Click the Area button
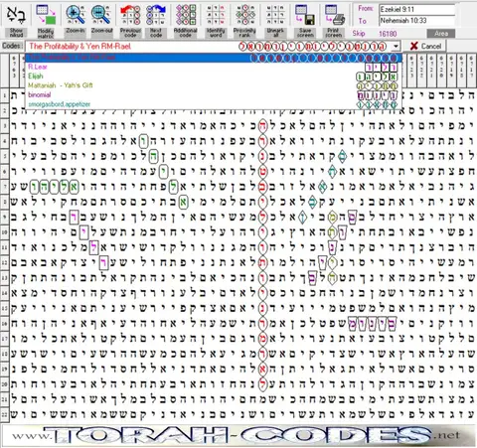 point(440,34)
